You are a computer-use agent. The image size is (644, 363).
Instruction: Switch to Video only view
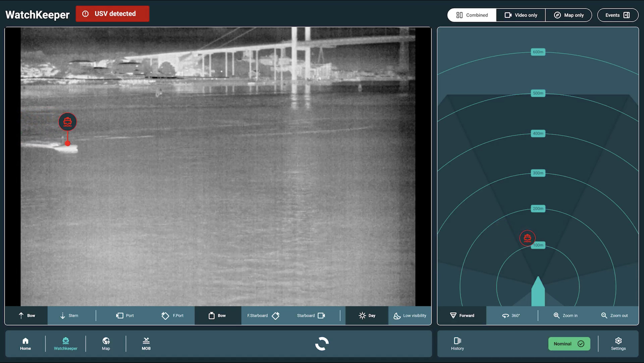(x=521, y=15)
